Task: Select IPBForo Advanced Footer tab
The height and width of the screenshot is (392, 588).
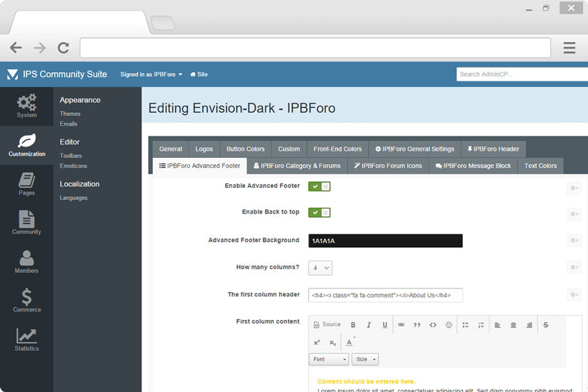Action: [199, 166]
